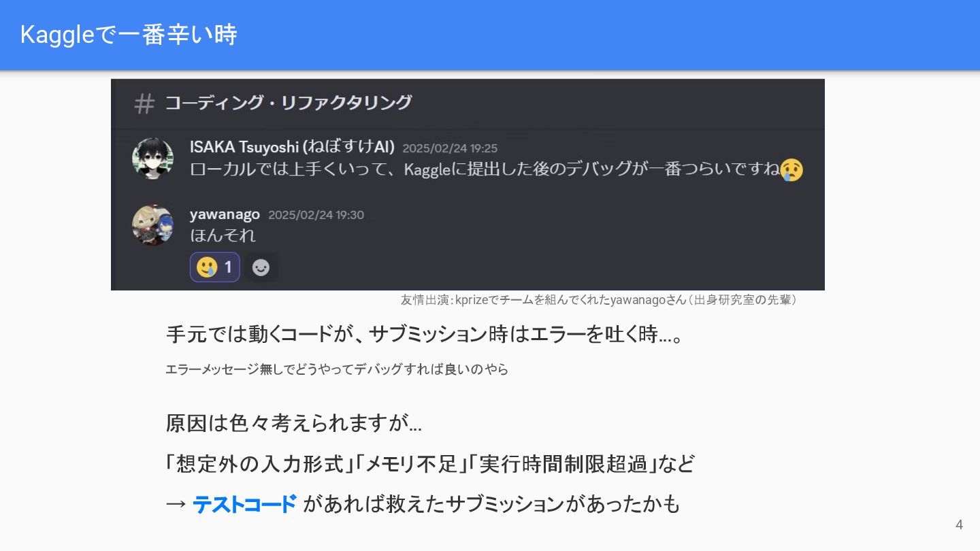Toggle the crying-smile reaction with count 1
The width and height of the screenshot is (980, 551).
(215, 267)
